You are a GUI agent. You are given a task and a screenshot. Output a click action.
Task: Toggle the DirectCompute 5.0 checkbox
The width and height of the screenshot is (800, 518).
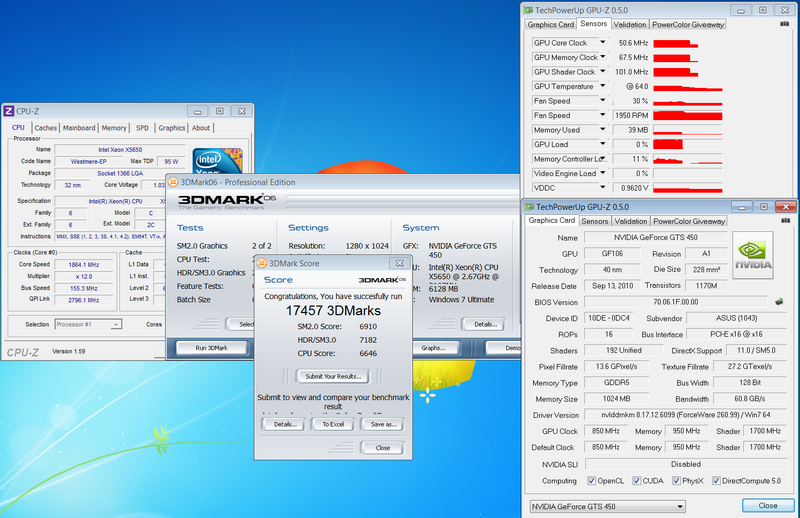[x=716, y=481]
